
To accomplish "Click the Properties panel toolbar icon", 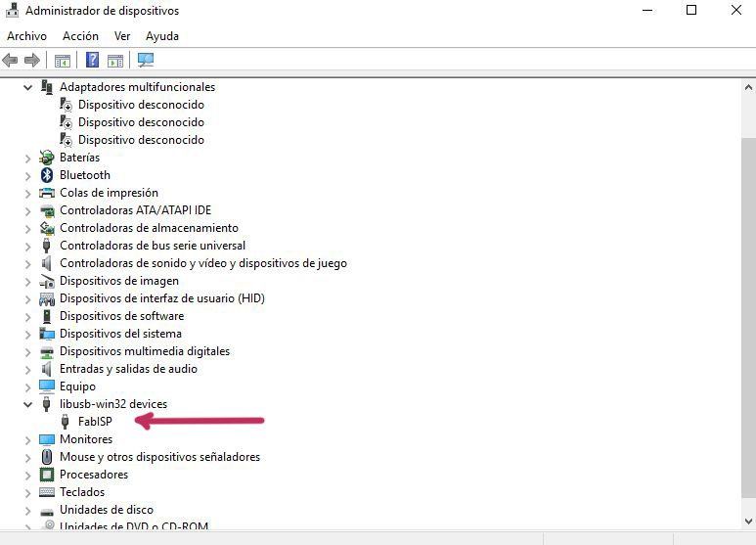I will (115, 61).
